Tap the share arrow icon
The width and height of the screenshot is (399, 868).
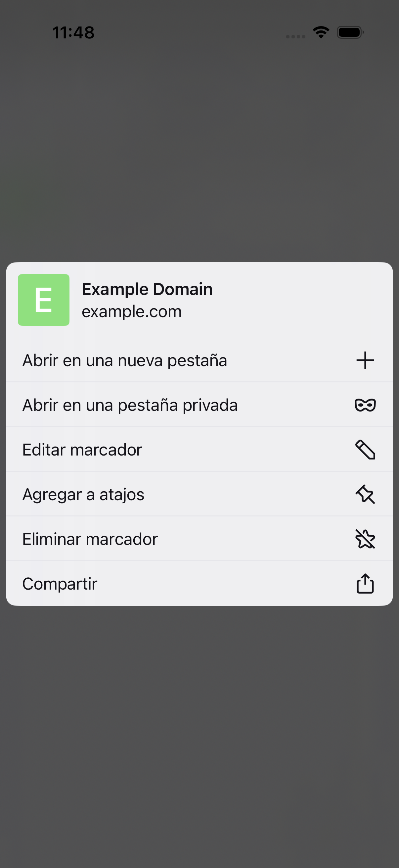[x=365, y=583]
